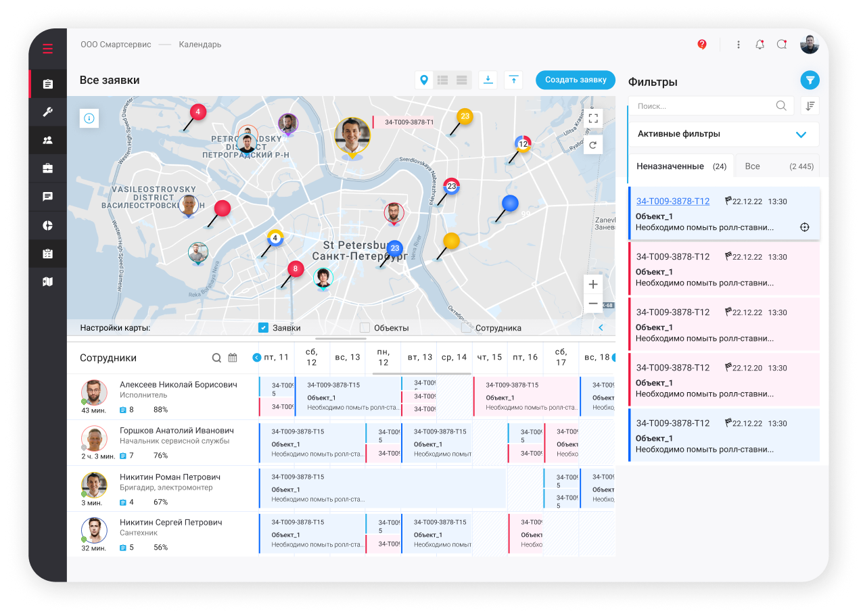Screen dimensions: 863x616
Task: Zoom in the map with plus
Action: click(593, 284)
